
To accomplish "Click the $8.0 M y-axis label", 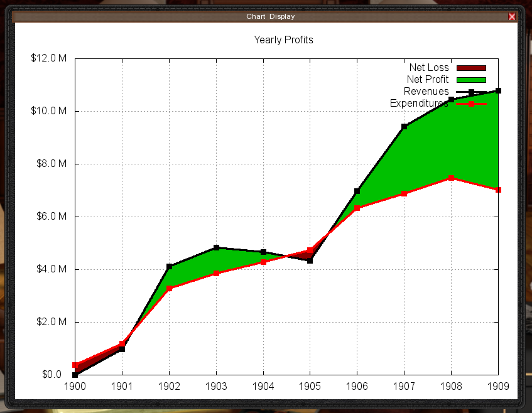I will pos(48,164).
